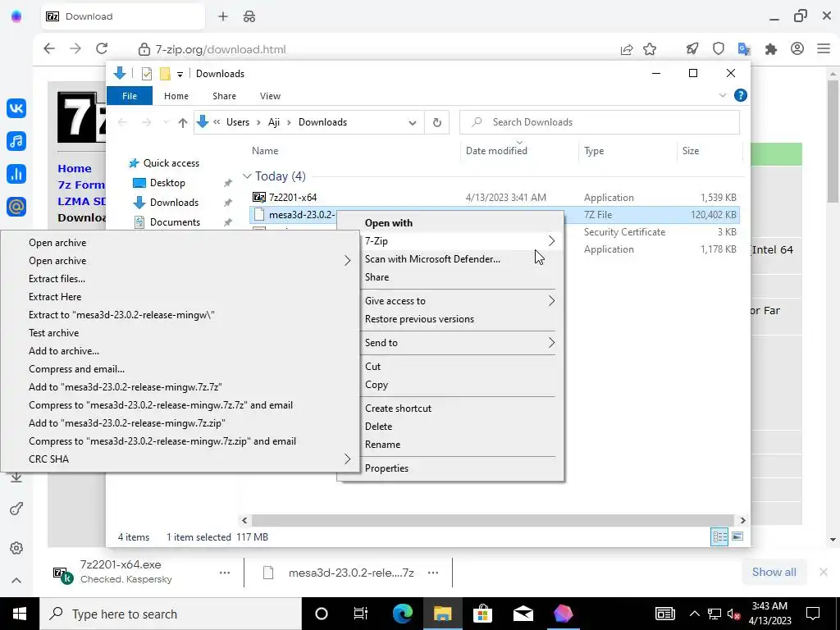
Task: Click the Properties quick access toolbar icon
Action: tap(146, 73)
